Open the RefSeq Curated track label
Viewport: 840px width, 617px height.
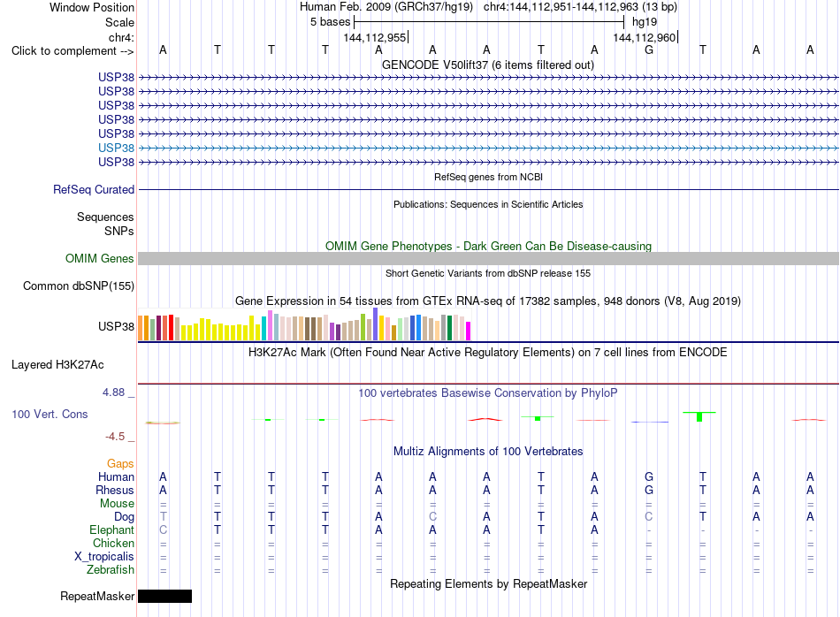pos(94,189)
